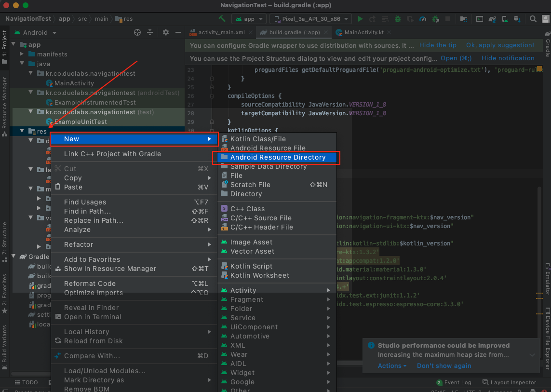This screenshot has height=392, width=551.
Task: Click the Select Opened File target icon
Action: (x=137, y=32)
